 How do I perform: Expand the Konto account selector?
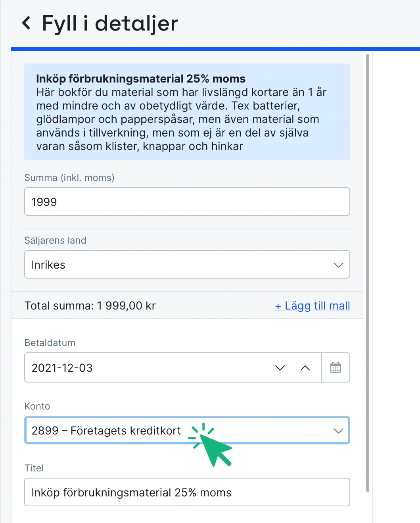(187, 430)
